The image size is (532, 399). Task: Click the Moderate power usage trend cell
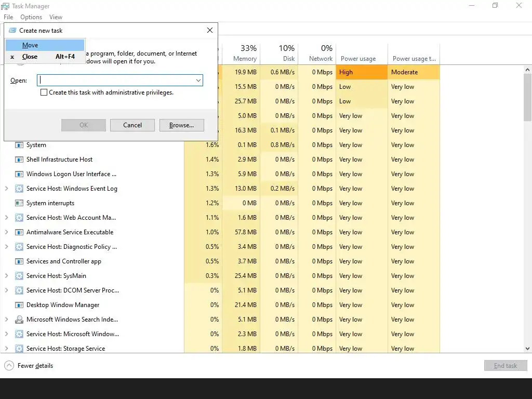point(414,72)
